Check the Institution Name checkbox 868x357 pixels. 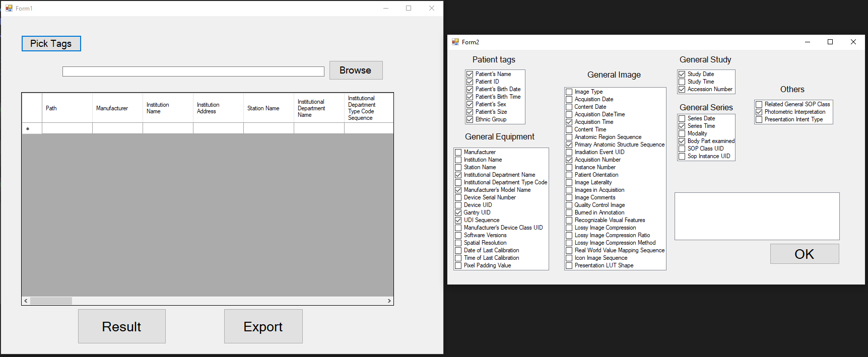click(x=458, y=160)
